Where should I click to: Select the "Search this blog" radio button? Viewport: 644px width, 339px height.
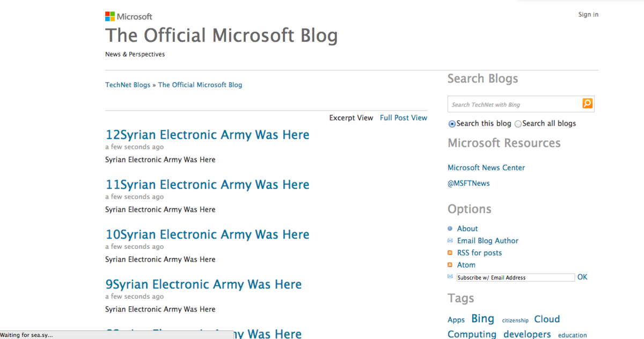(452, 124)
